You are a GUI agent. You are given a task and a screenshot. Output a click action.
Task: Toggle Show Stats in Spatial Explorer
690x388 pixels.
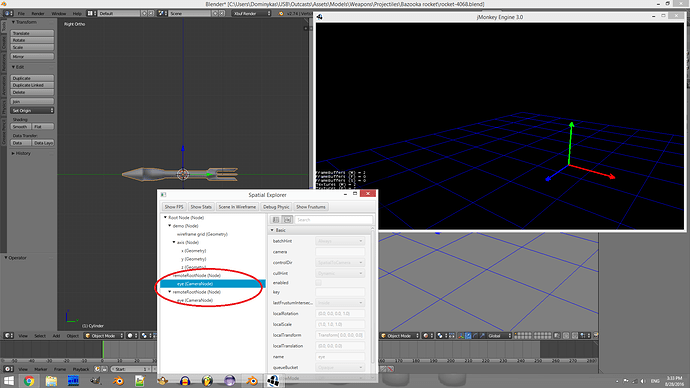[x=201, y=207]
